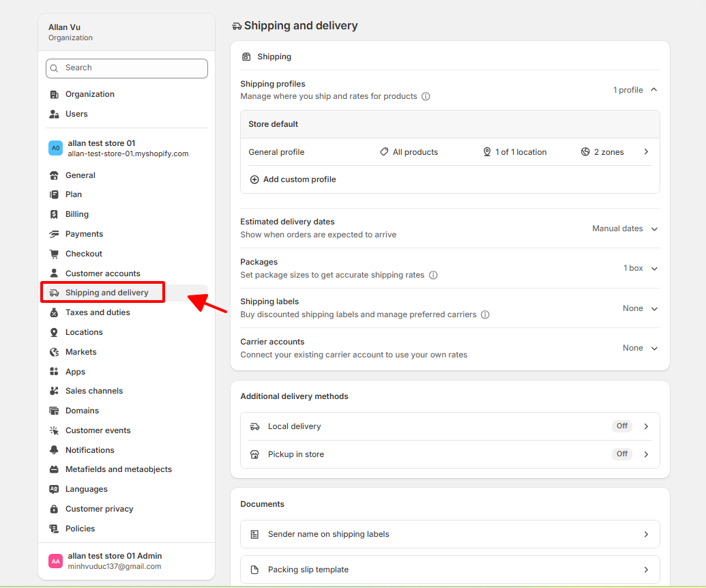Screen dimensions: 706x588
Task: Click the Local delivery Off status badge
Action: point(622,426)
